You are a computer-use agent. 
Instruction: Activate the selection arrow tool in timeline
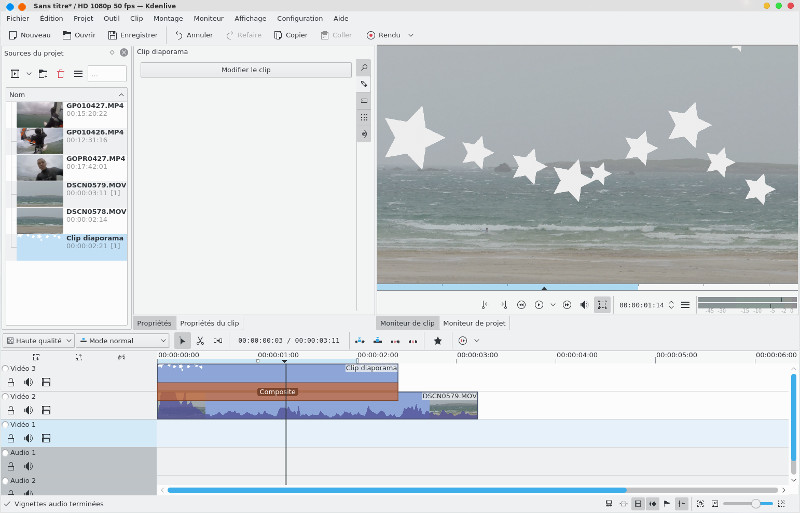[x=182, y=341]
